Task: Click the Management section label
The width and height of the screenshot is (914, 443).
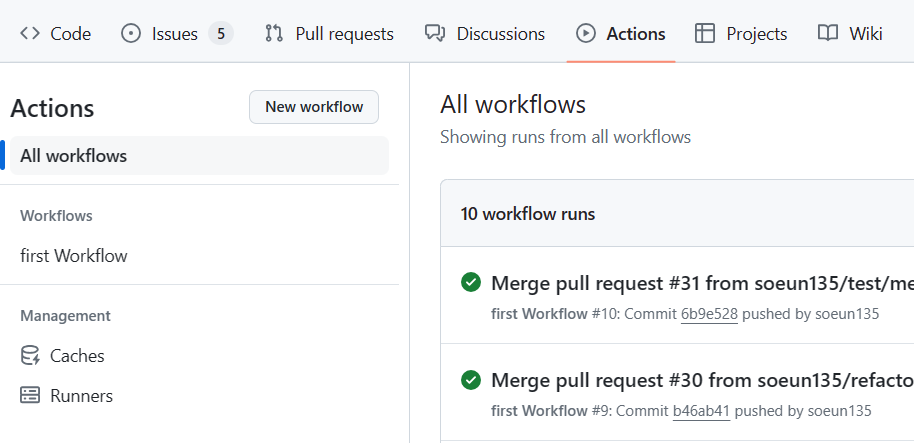Action: pyautogui.click(x=65, y=316)
